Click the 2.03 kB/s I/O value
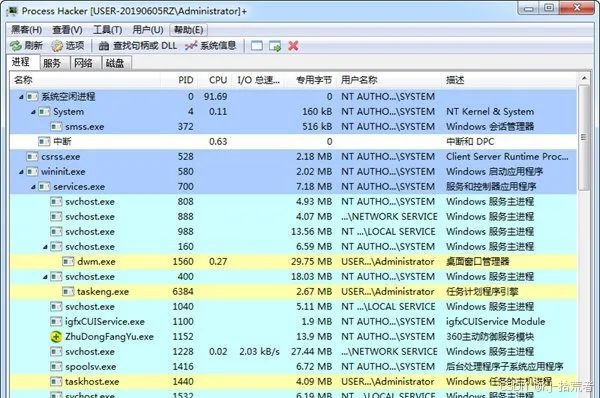Screen dimensions: 600x398 [x=259, y=352]
